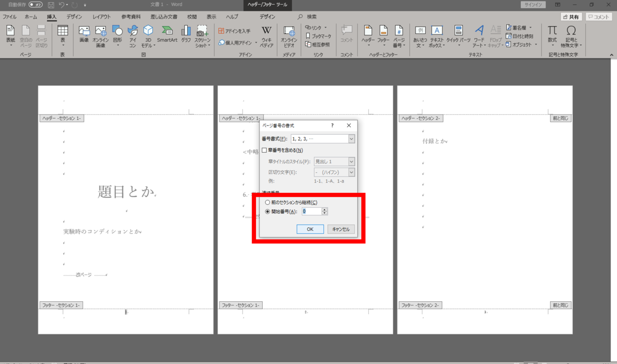Image resolution: width=617 pixels, height=364 pixels.
Task: Toggle the 自動保存 autosave switch
Action: 35,5
